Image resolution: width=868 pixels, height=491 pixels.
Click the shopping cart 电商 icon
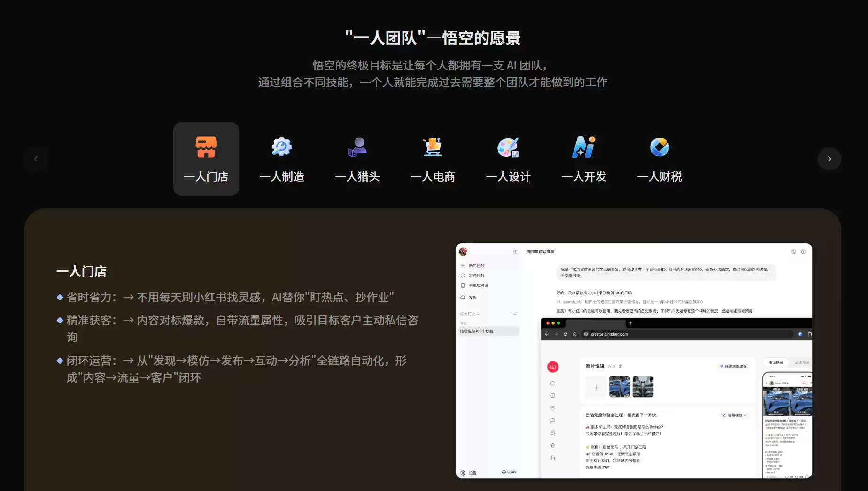(x=433, y=147)
